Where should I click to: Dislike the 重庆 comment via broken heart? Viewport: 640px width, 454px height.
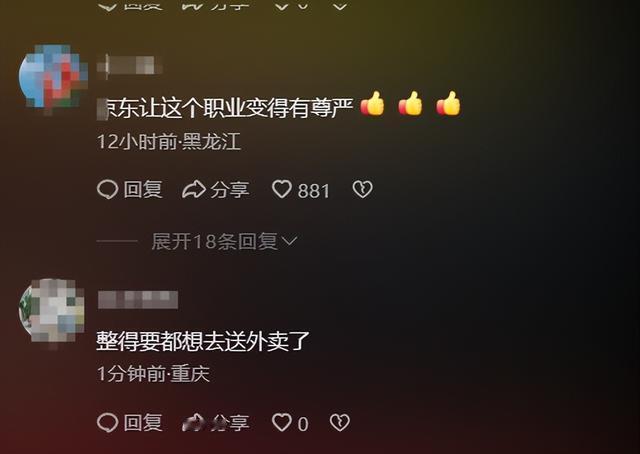(x=340, y=423)
